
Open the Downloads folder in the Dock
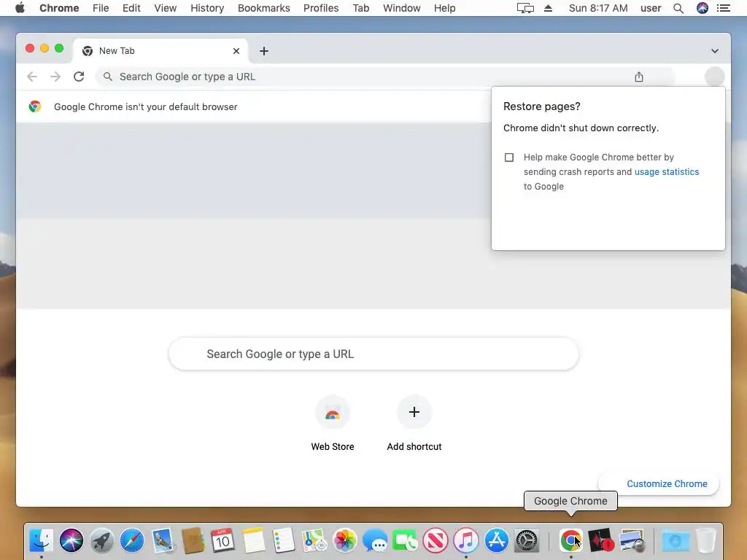(676, 540)
